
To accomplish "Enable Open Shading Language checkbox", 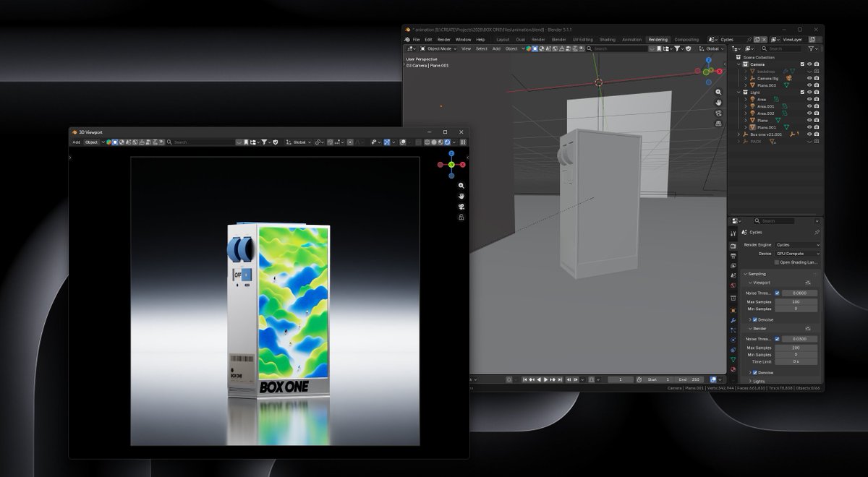I will coord(777,262).
